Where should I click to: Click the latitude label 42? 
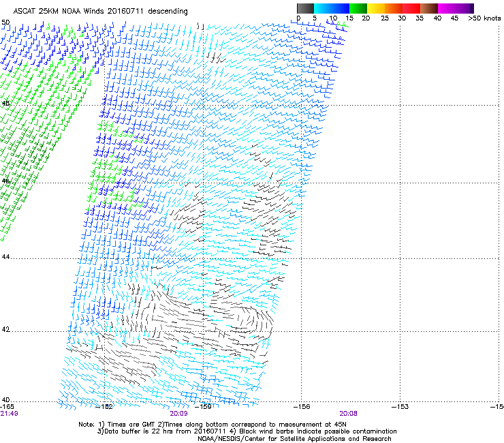coord(5,329)
